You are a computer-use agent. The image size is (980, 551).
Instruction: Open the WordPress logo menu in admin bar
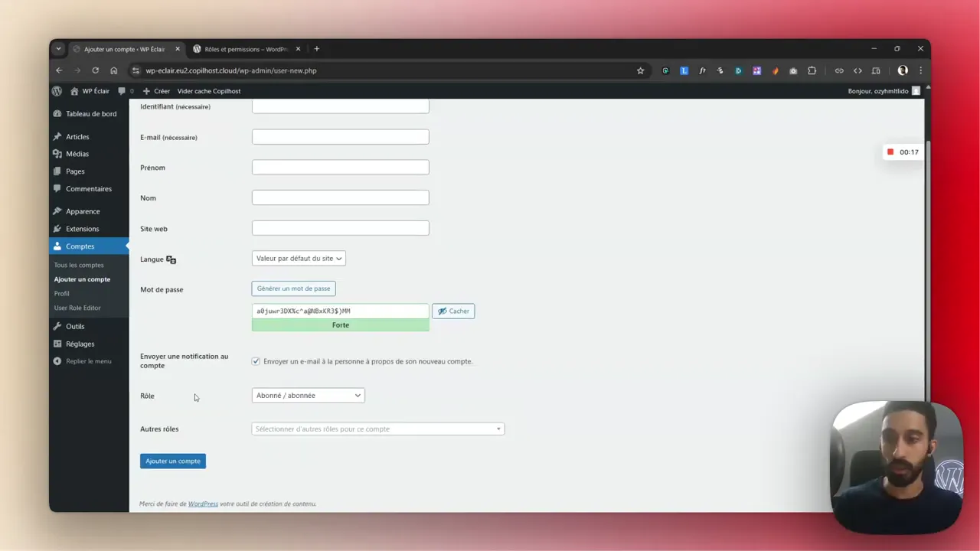point(57,90)
